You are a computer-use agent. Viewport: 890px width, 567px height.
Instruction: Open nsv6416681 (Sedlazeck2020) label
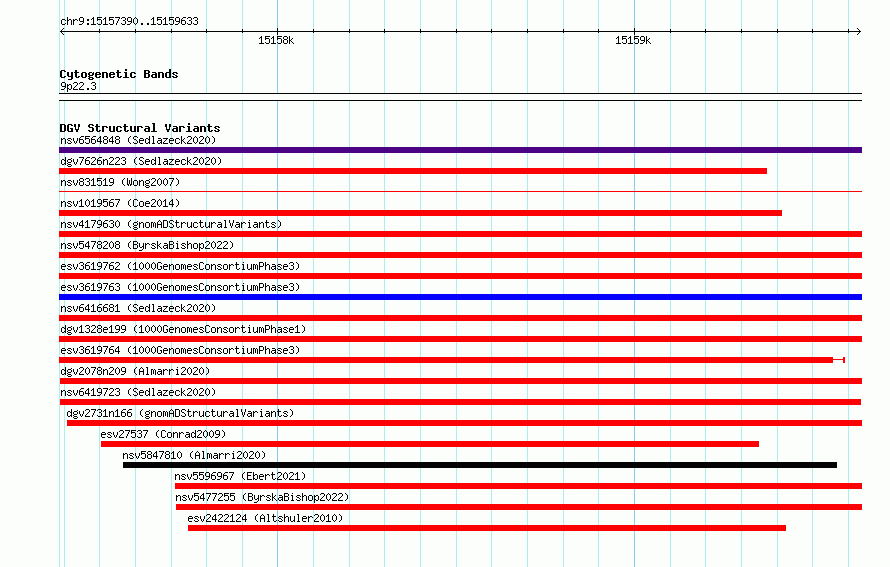pos(138,308)
